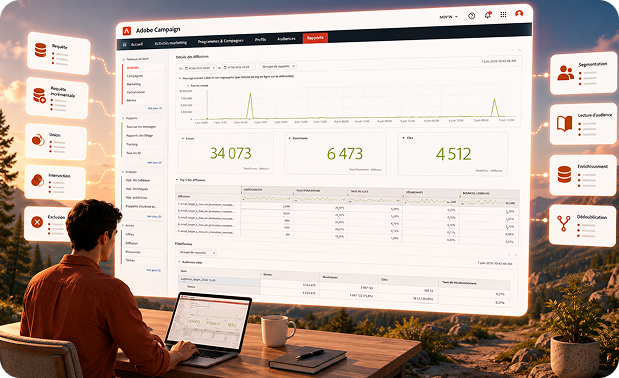This screenshot has width=619, height=378.
Task: Collapse the Tableaux de bord section
Action: coord(123,59)
